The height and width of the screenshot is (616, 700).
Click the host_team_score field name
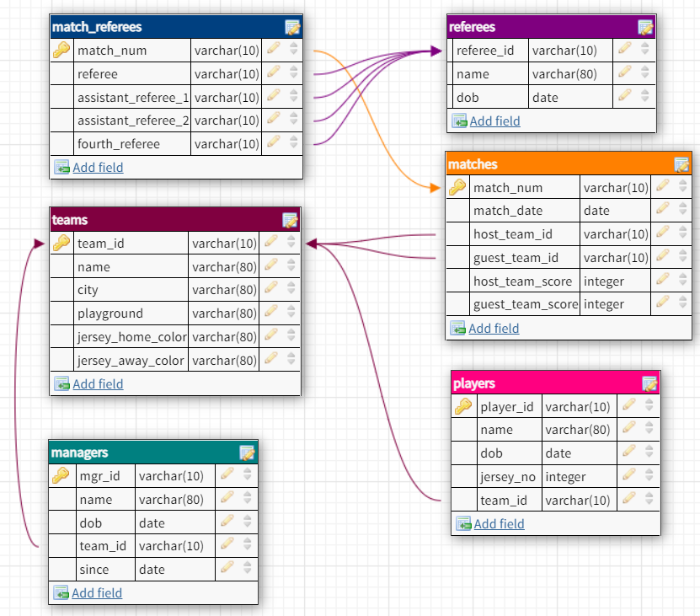coord(523,281)
